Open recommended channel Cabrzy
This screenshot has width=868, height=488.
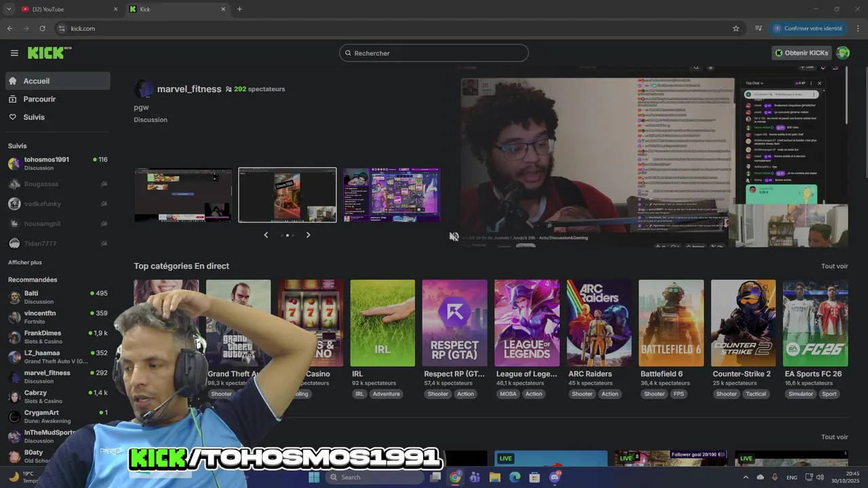coord(58,396)
